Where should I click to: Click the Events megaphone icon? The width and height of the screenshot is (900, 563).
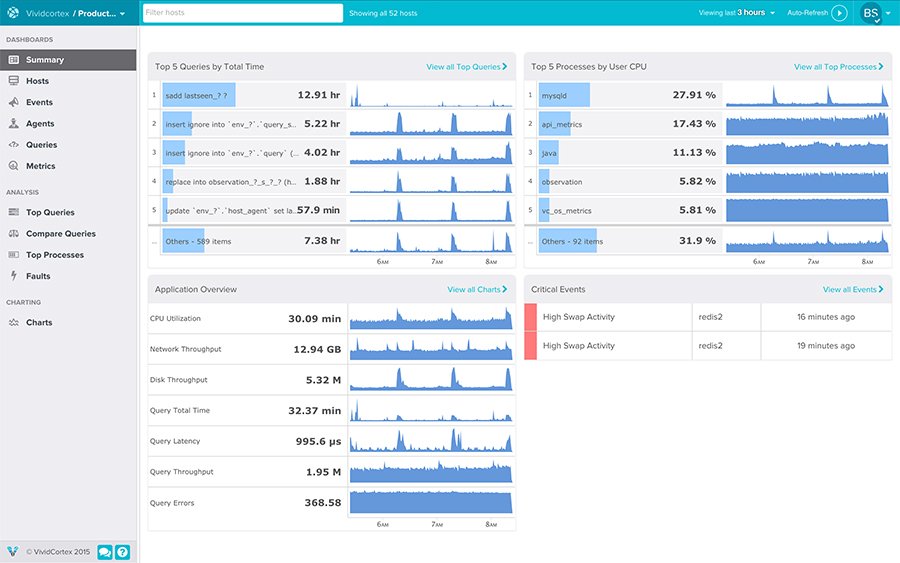pyautogui.click(x=14, y=102)
